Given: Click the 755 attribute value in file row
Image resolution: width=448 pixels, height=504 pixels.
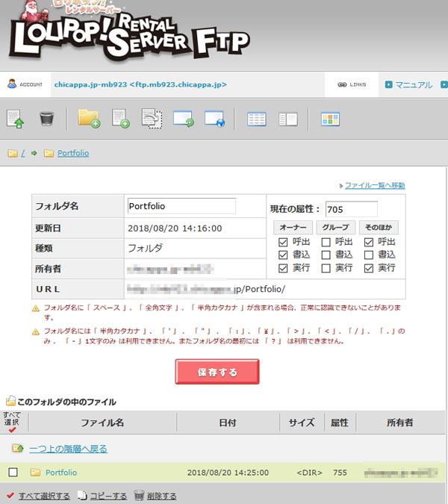Looking at the screenshot, I should coord(340,473).
